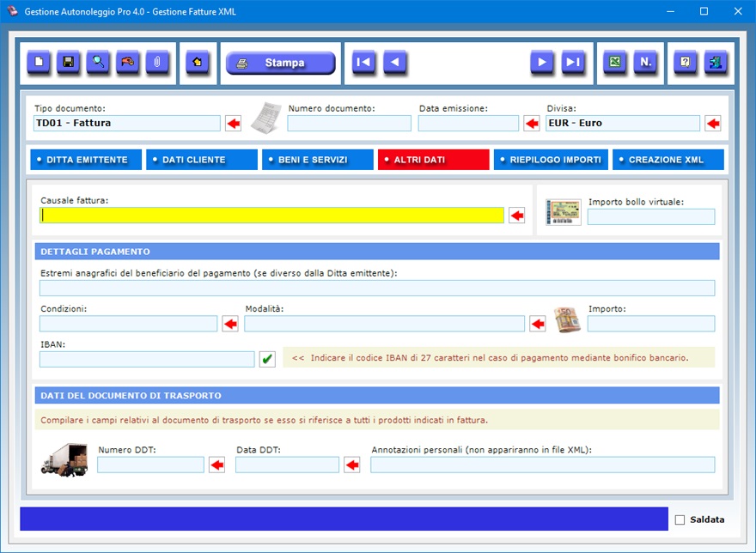Click the receipt icon beside Numero documento

coord(266,118)
